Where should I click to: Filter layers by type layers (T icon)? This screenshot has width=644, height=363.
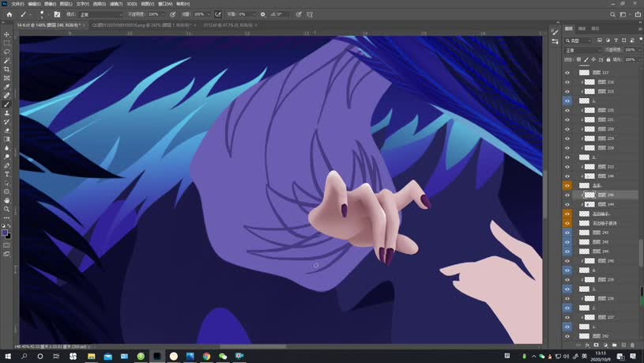[616, 40]
